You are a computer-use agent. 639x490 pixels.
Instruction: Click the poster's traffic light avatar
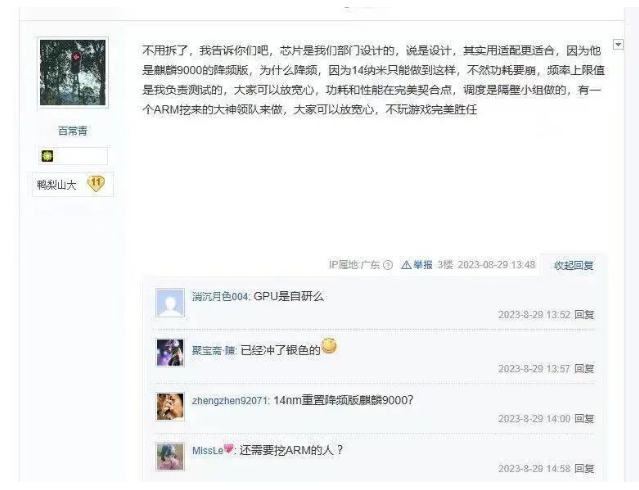pos(73,72)
